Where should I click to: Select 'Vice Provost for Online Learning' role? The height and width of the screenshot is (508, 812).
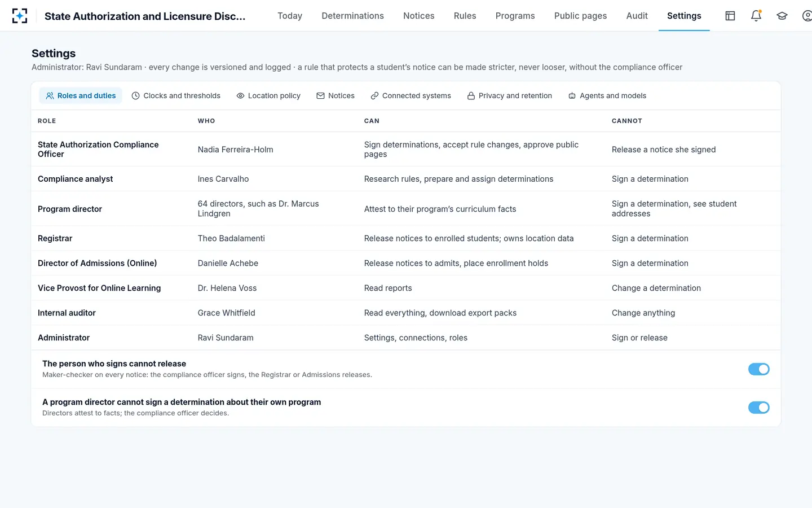[99, 288]
